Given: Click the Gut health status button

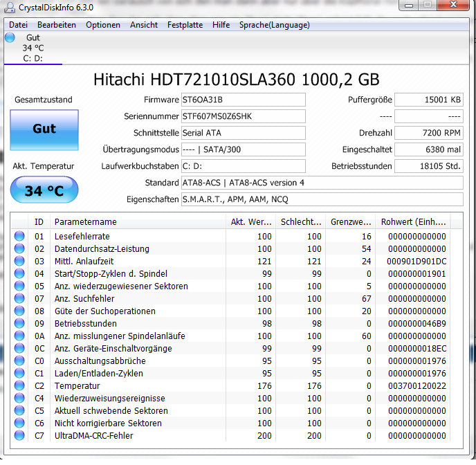Looking at the screenshot, I should pyautogui.click(x=44, y=129).
